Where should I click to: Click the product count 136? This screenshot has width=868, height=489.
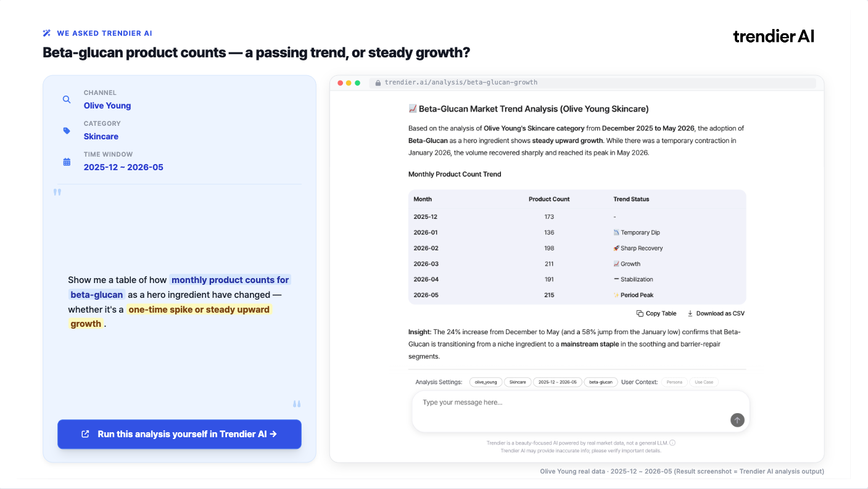(549, 232)
